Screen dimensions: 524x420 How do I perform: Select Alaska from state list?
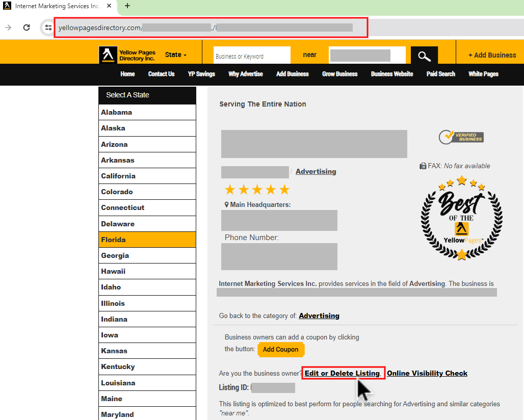click(x=147, y=128)
